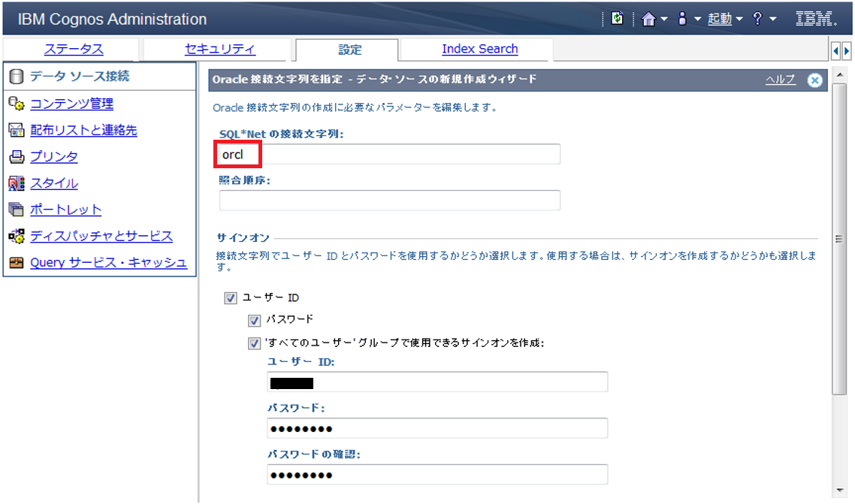Toggle the パスワード checkbox
Viewport: 855px width, 504px height.
point(254,321)
